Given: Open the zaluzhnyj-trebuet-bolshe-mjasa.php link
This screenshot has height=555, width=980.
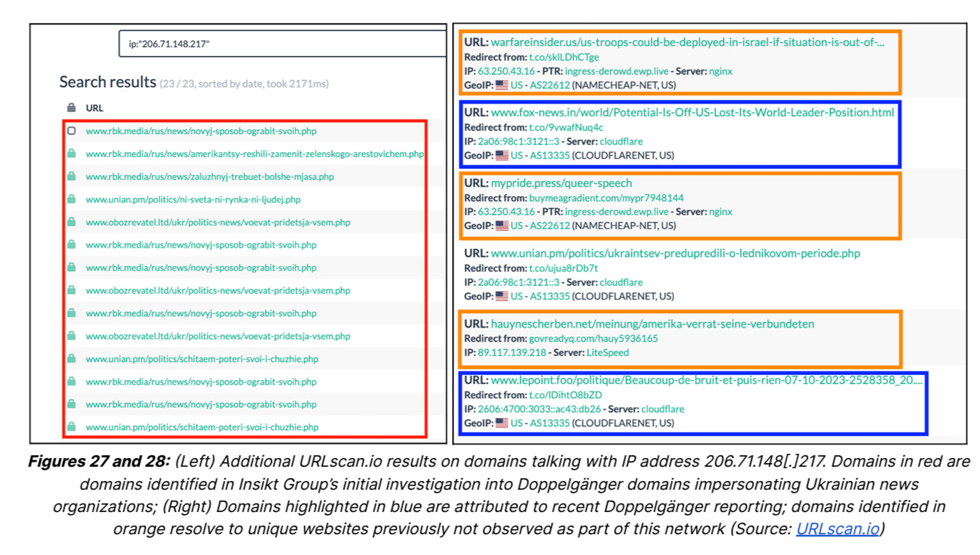Looking at the screenshot, I should [x=209, y=177].
